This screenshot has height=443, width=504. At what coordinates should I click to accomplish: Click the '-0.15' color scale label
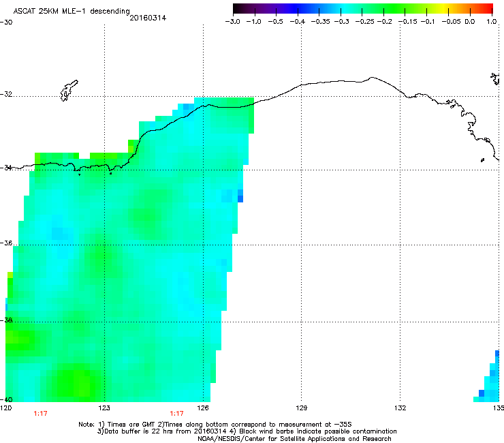pyautogui.click(x=408, y=22)
